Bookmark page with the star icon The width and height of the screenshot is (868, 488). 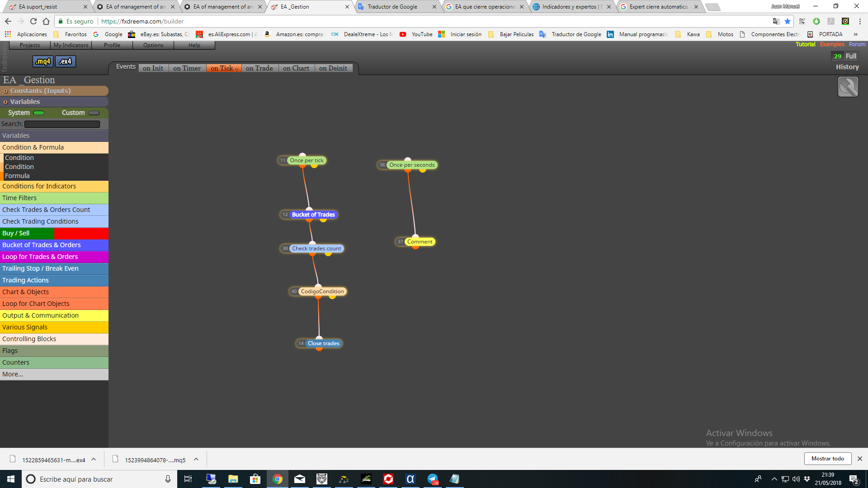788,21
